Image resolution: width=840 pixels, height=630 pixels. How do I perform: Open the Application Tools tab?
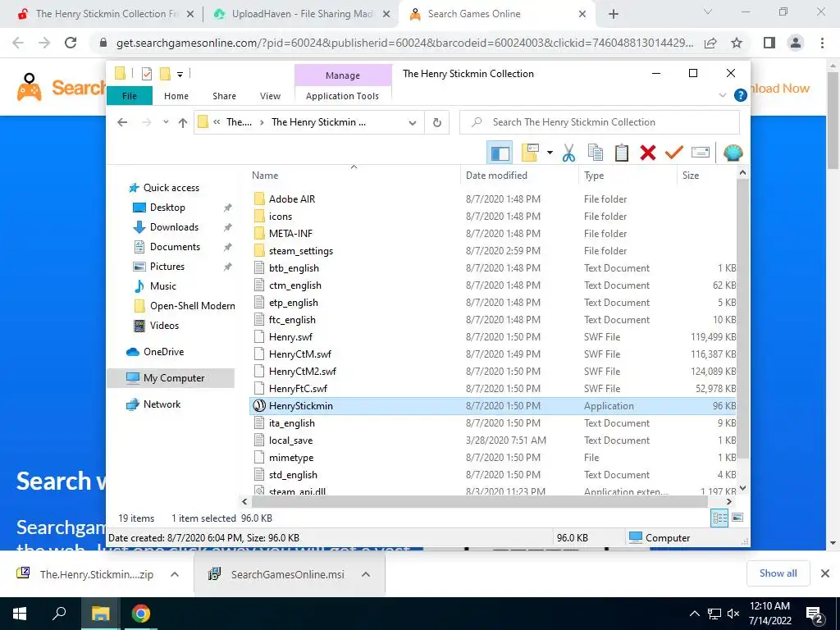[342, 96]
